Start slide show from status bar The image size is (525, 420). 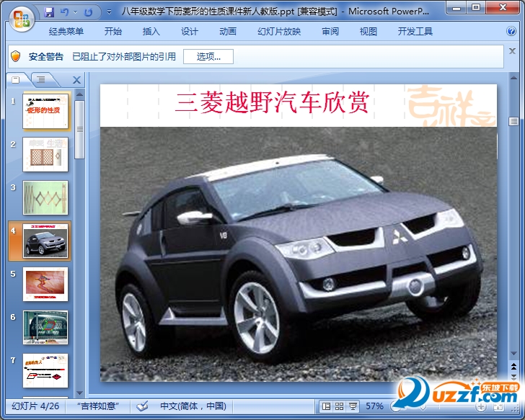click(x=353, y=406)
